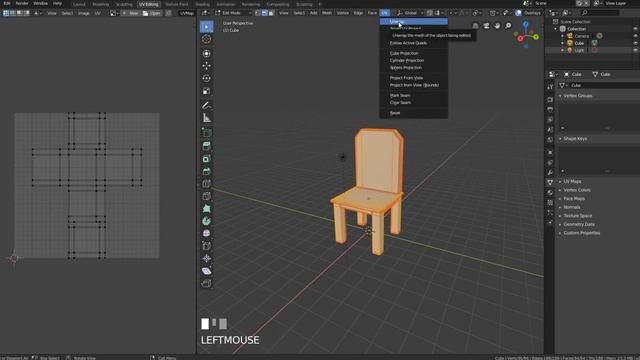Screen dimensions: 640x360
Task: Open the Global transform orientation dropdown
Action: 410,13
